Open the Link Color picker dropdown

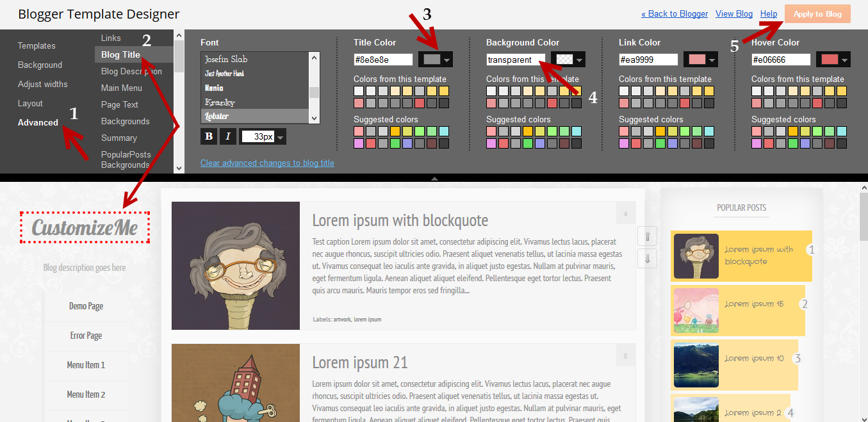pos(701,60)
